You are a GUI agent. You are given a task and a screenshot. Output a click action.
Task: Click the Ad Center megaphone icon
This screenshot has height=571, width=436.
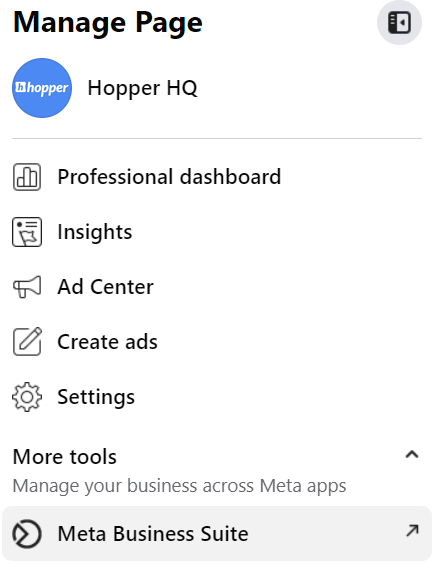pos(27,287)
